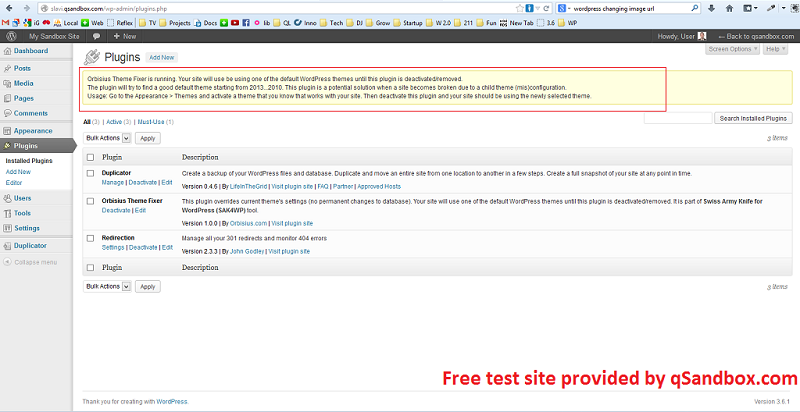Click the Media icon in sidebar

pos(7,84)
